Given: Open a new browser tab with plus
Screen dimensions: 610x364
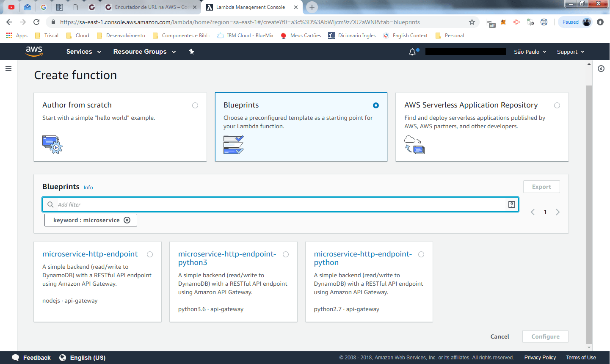Looking at the screenshot, I should (312, 7).
